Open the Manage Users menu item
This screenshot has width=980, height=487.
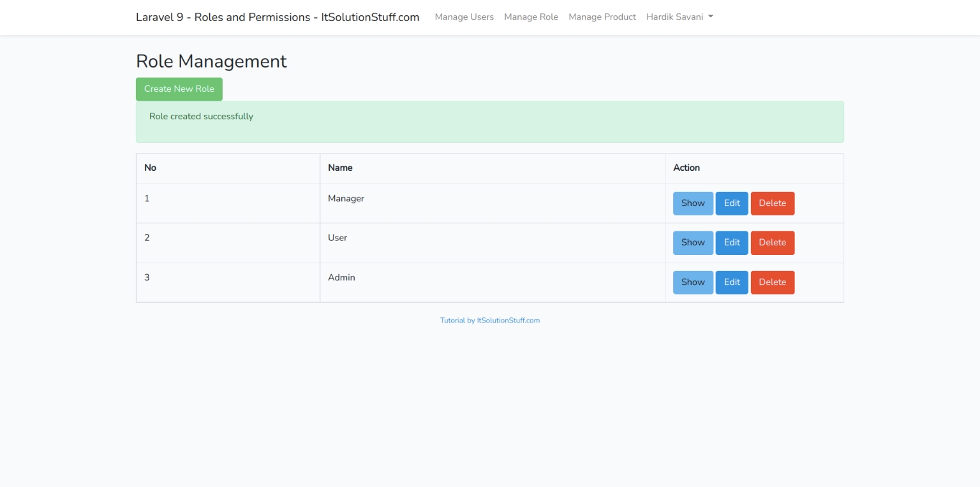464,17
